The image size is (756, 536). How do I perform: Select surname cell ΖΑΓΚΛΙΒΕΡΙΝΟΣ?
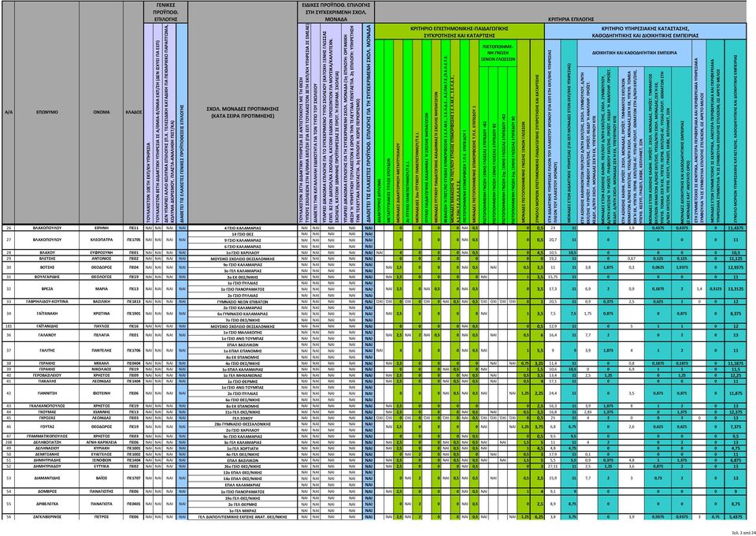[46, 517]
